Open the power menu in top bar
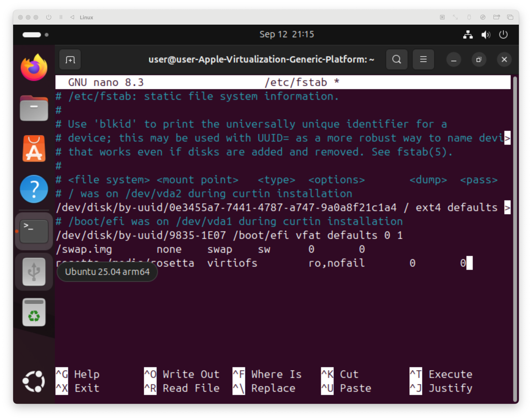The width and height of the screenshot is (532, 420). click(x=503, y=35)
